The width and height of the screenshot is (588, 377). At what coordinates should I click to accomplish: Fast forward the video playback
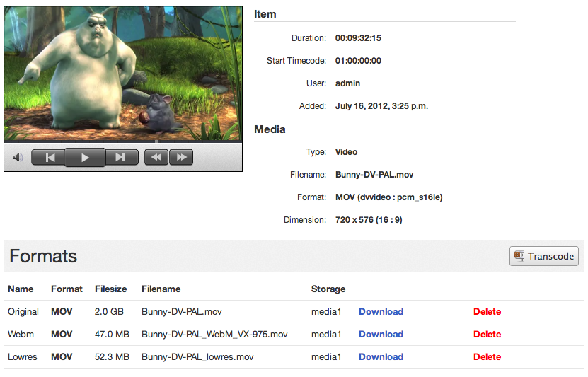coord(181,158)
